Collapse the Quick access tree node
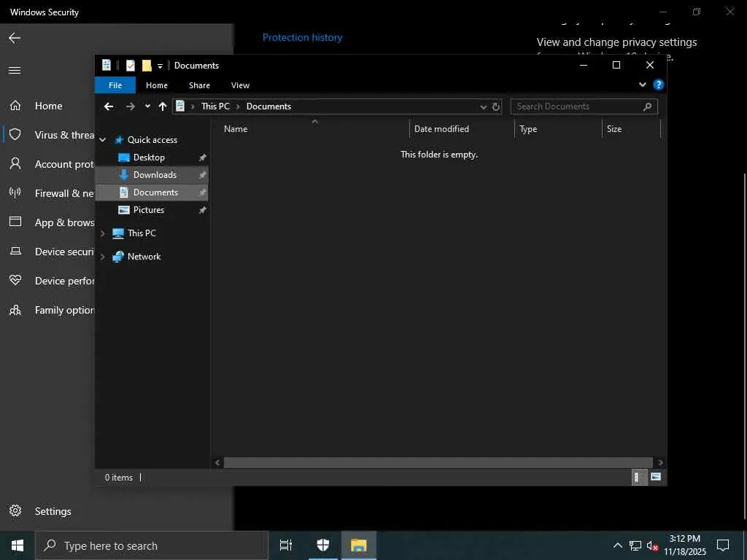This screenshot has height=560, width=747. coord(102,140)
